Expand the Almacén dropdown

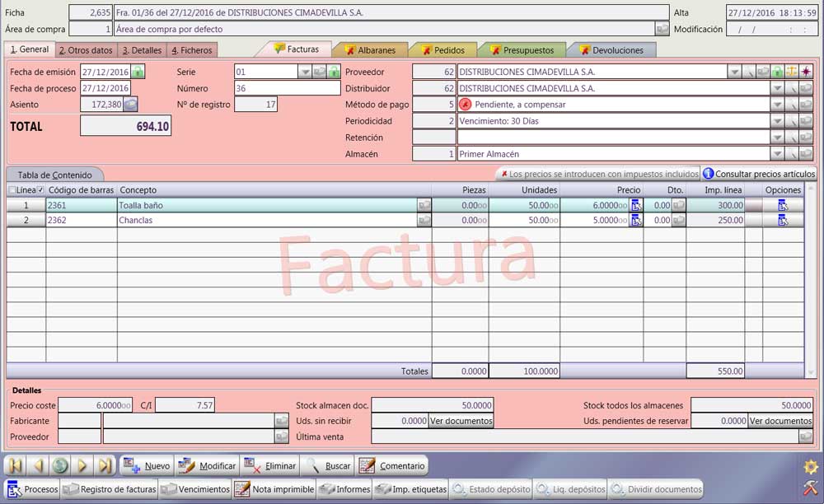coord(777,154)
